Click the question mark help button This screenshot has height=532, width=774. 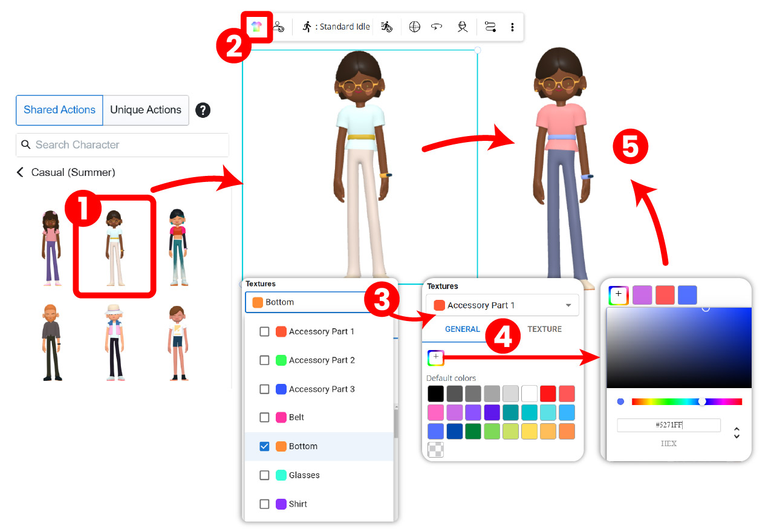203,110
